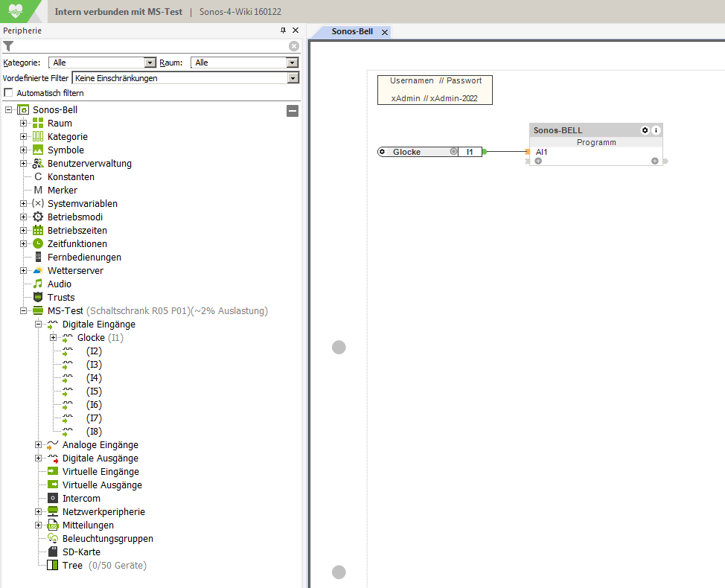The width and height of the screenshot is (725, 588).
Task: Click the Zeitfunktionen clock icon
Action: tap(38, 244)
